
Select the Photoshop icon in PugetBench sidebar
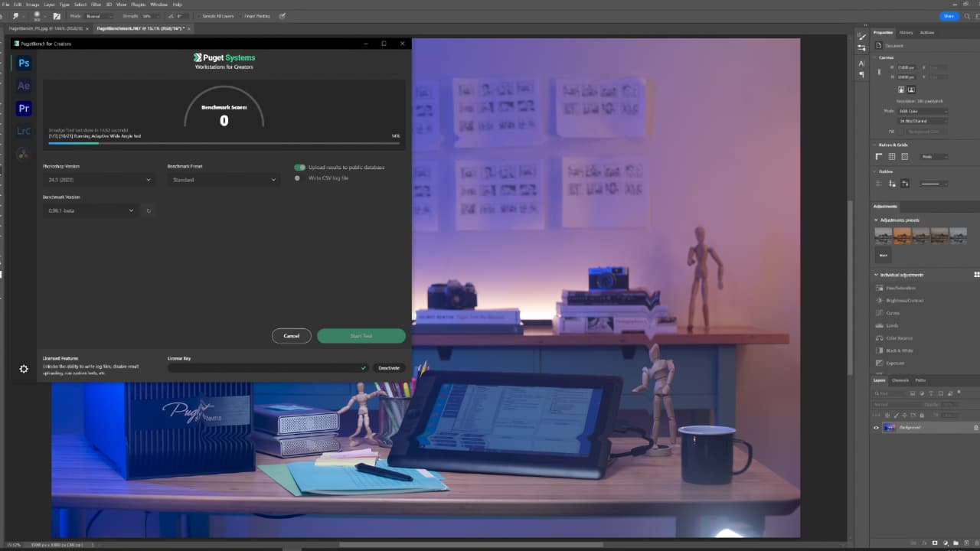pos(24,64)
